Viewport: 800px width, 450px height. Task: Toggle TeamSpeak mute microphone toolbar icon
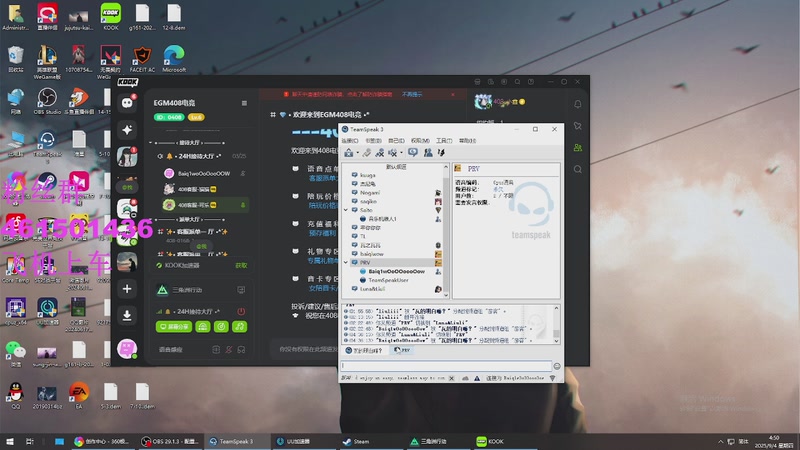tap(380, 153)
